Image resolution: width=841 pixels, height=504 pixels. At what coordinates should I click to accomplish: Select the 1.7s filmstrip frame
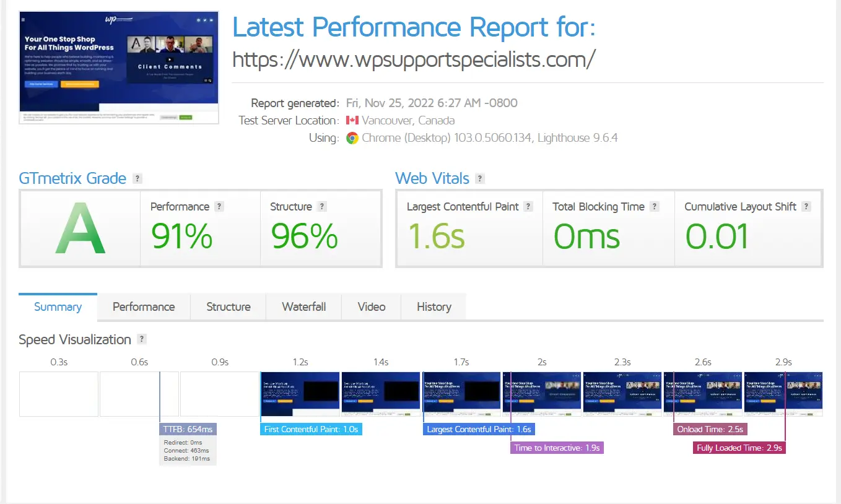[x=461, y=394]
